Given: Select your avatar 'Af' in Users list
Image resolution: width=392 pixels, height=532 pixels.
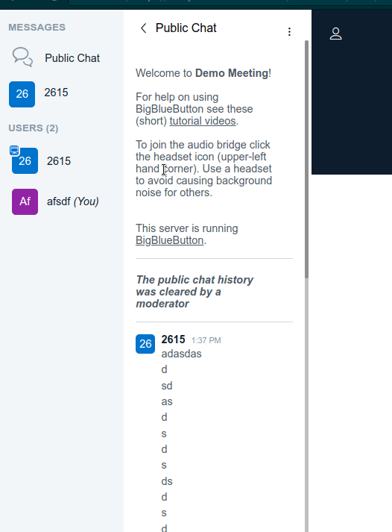Looking at the screenshot, I should pos(25,201).
